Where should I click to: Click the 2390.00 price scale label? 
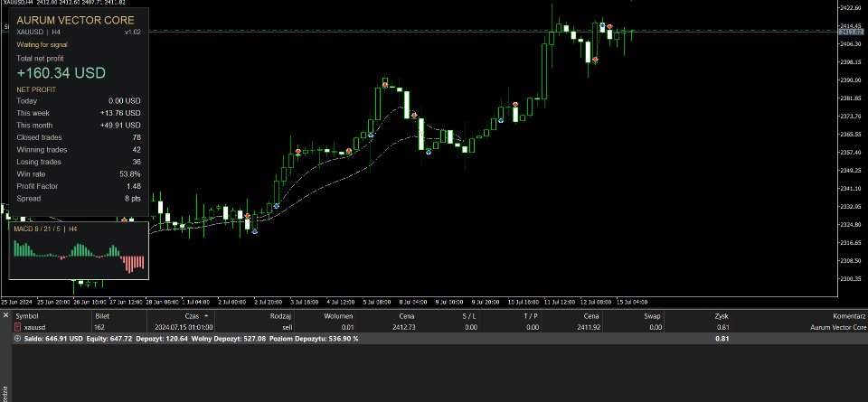coord(852,80)
